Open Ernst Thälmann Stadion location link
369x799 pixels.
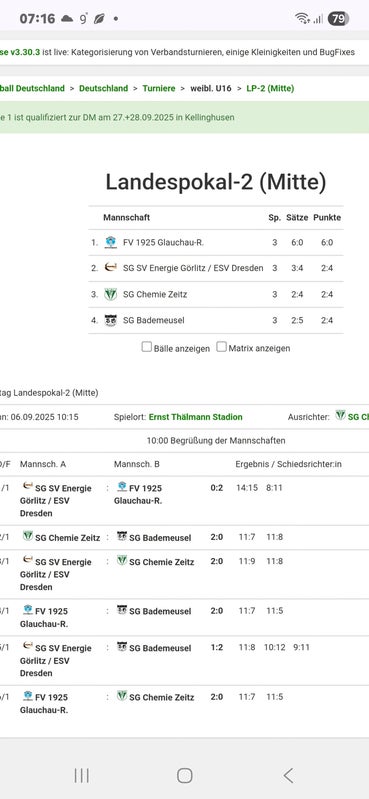(196, 417)
